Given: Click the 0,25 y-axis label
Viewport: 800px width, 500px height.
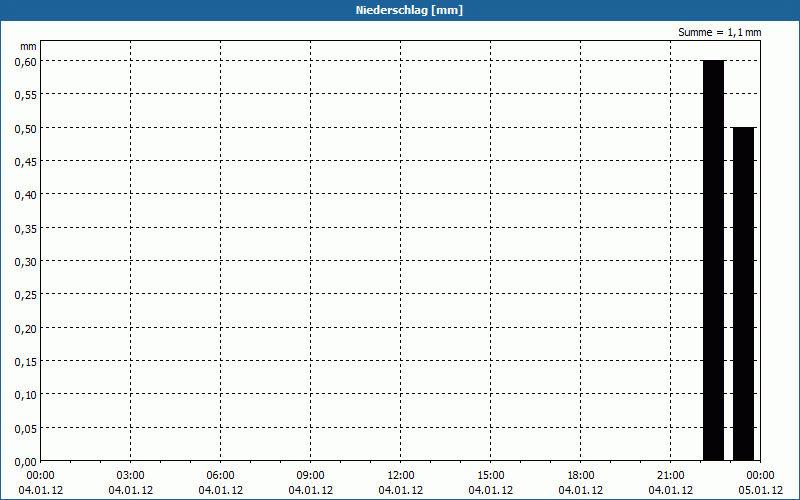Looking at the screenshot, I should pos(26,295).
